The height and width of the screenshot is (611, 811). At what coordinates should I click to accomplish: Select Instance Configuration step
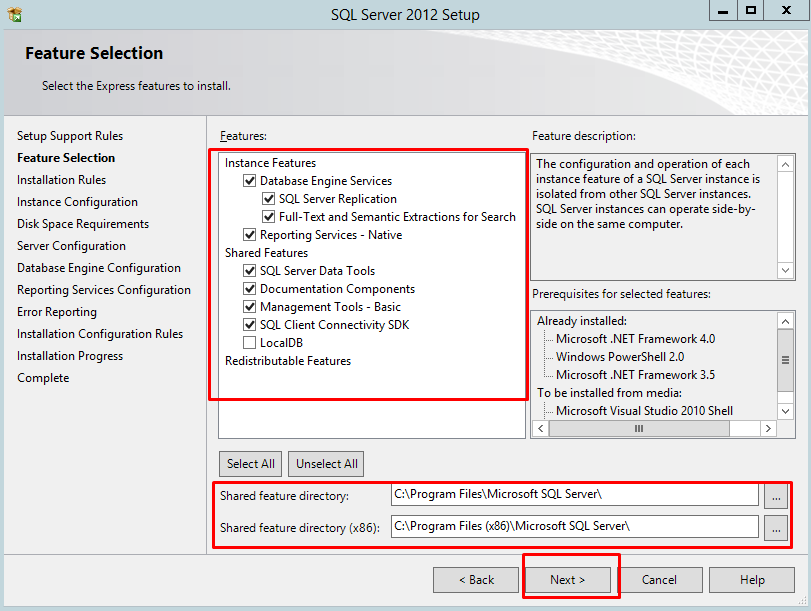pyautogui.click(x=77, y=202)
